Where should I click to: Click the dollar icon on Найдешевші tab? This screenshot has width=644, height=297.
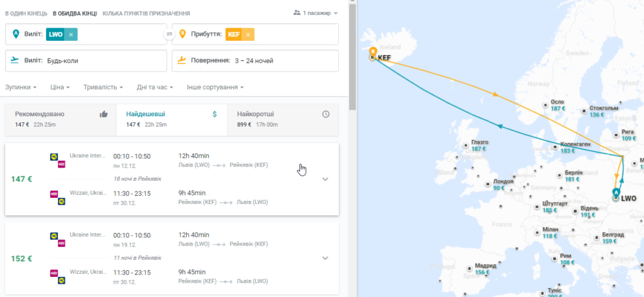[x=214, y=114]
